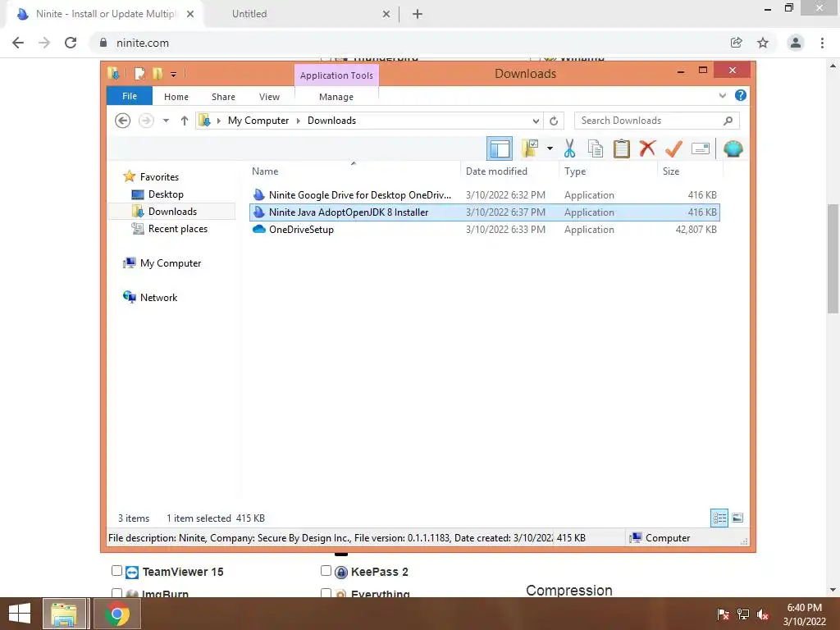The width and height of the screenshot is (840, 630).
Task: Click the Application Tools contextual tab
Action: click(336, 75)
